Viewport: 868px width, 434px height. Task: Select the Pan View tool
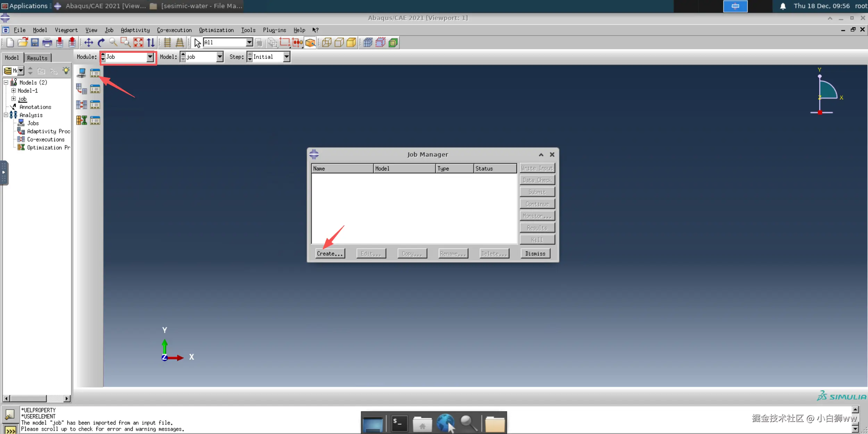89,43
